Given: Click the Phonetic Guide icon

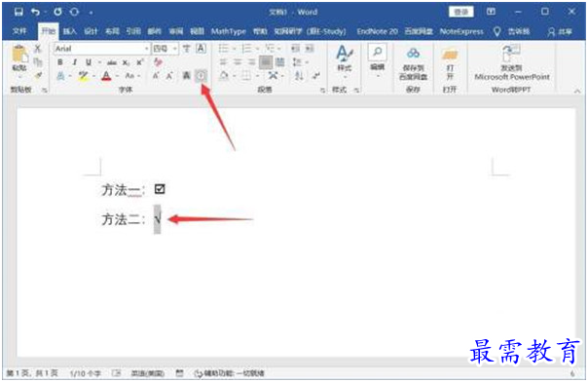Looking at the screenshot, I should (186, 49).
